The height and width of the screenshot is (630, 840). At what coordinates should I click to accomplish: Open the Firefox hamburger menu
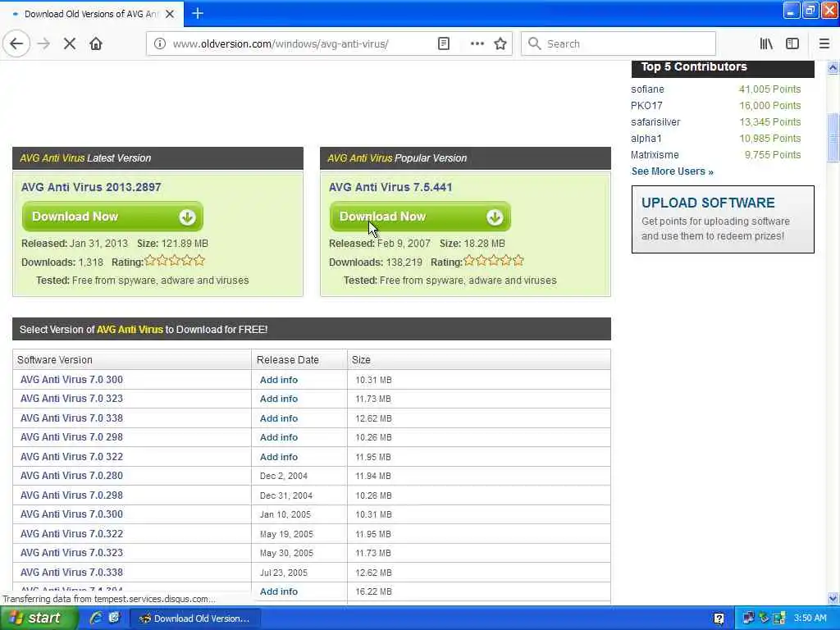[824, 43]
